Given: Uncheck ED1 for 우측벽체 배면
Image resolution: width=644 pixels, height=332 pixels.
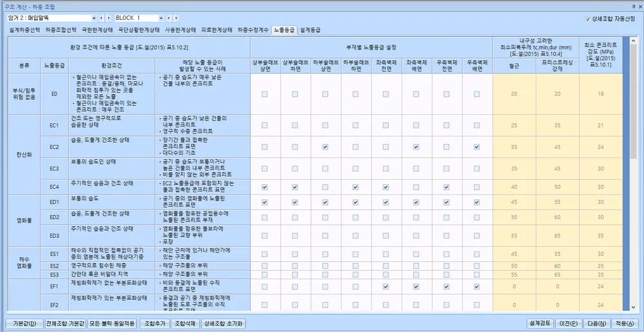Looking at the screenshot, I should pos(477,202).
